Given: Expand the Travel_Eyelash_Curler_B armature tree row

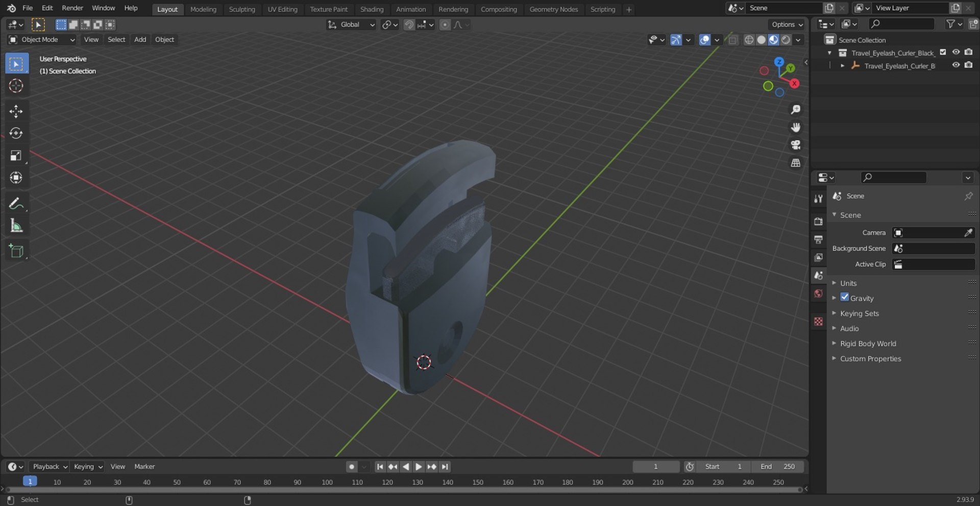Looking at the screenshot, I should (842, 65).
